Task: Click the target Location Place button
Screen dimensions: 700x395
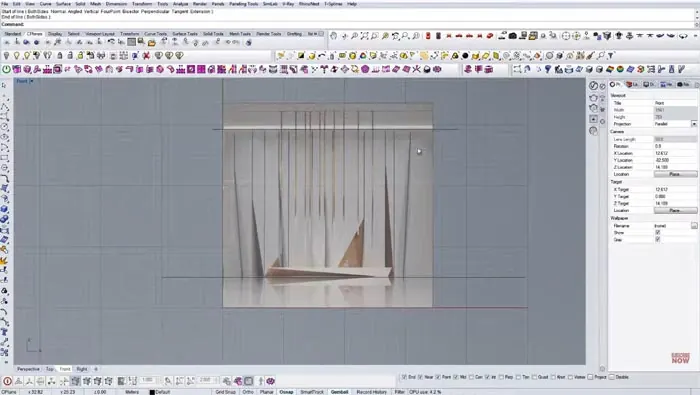Action: [x=675, y=210]
